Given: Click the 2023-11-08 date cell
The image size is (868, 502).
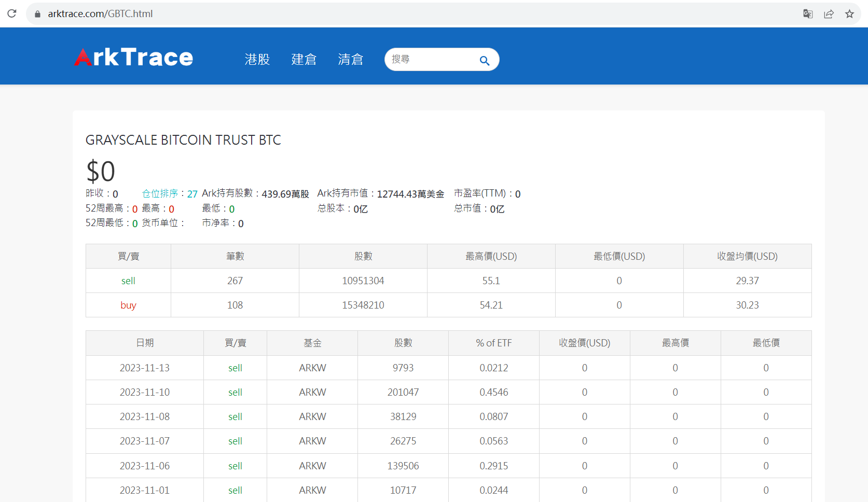Looking at the screenshot, I should coord(145,416).
